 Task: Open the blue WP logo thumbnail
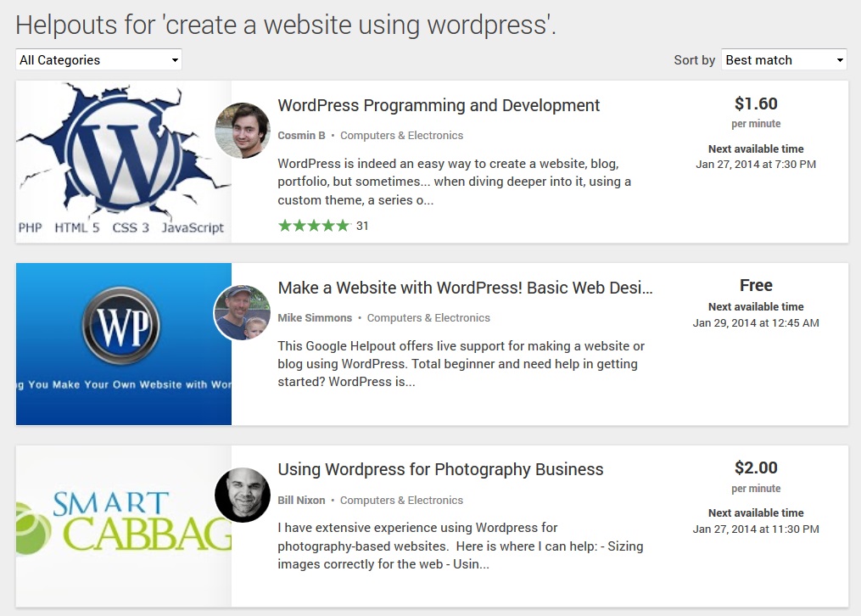123,344
